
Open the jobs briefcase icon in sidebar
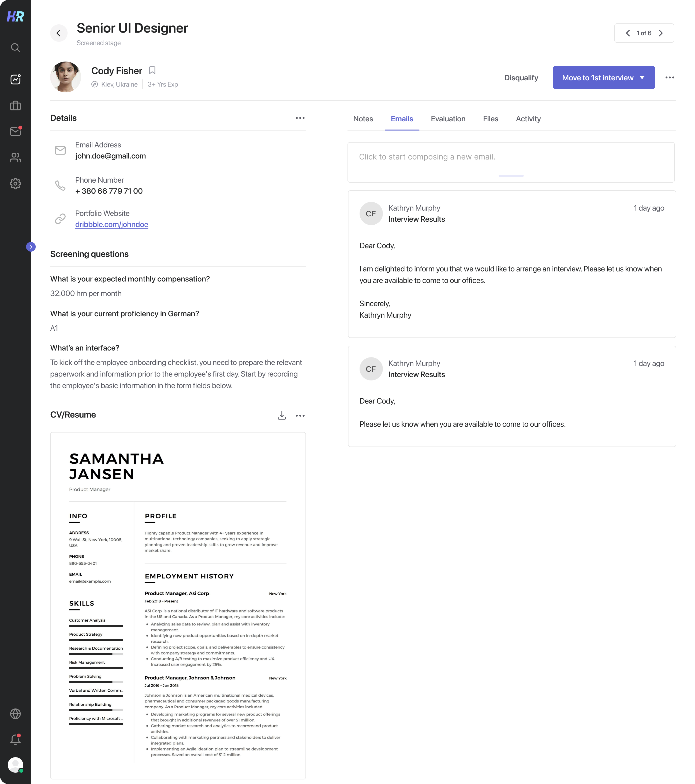coord(15,105)
